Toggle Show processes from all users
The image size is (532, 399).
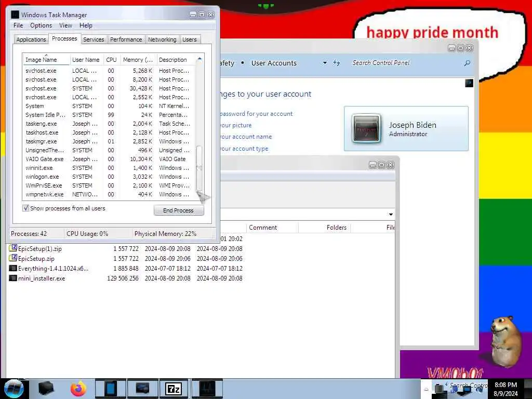coord(26,208)
